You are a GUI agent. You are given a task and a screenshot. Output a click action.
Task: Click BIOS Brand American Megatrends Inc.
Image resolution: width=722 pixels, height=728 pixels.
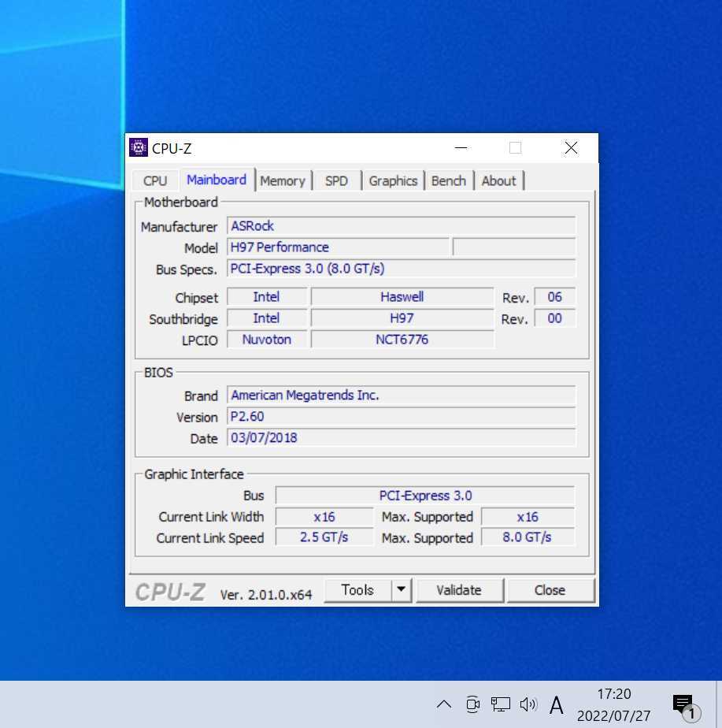point(402,395)
